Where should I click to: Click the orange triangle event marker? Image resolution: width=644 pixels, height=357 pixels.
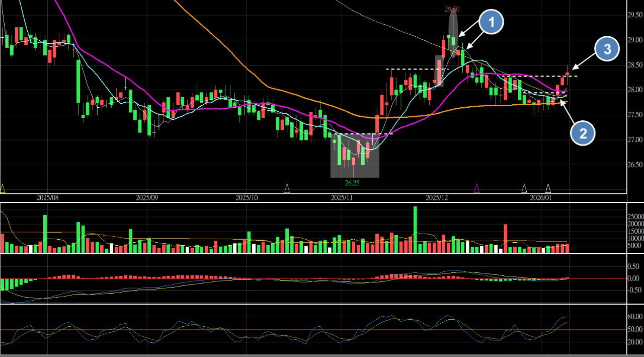(287, 189)
